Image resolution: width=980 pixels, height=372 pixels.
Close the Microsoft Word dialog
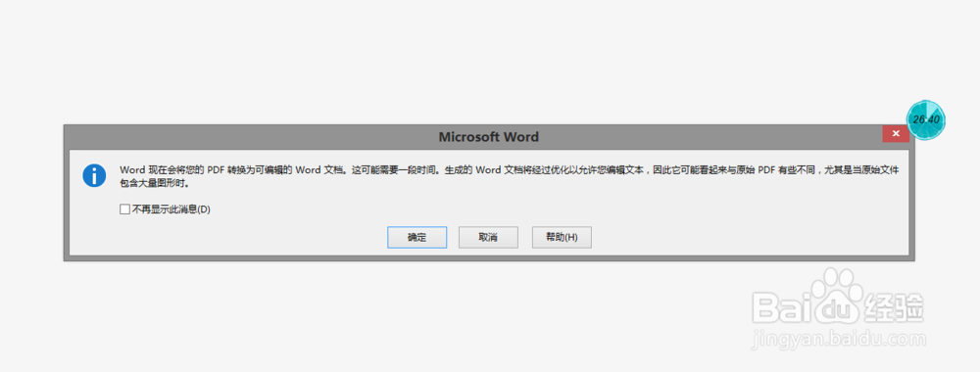[895, 133]
